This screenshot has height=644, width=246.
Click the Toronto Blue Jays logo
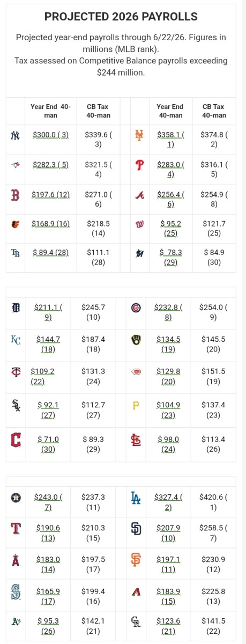pos(15,165)
